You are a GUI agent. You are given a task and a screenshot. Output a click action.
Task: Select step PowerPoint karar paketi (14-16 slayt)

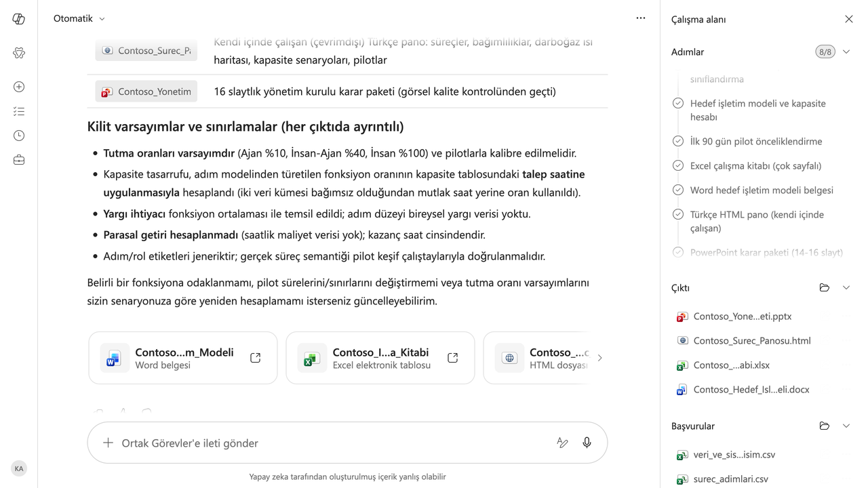tap(766, 253)
